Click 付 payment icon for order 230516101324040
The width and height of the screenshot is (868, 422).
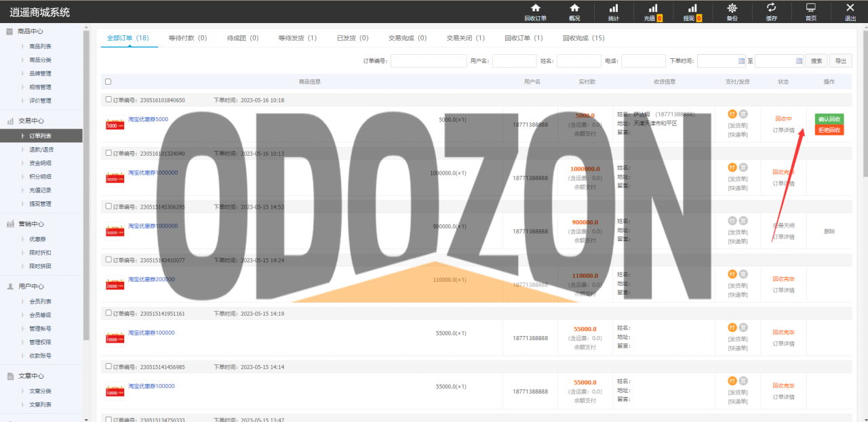point(732,167)
